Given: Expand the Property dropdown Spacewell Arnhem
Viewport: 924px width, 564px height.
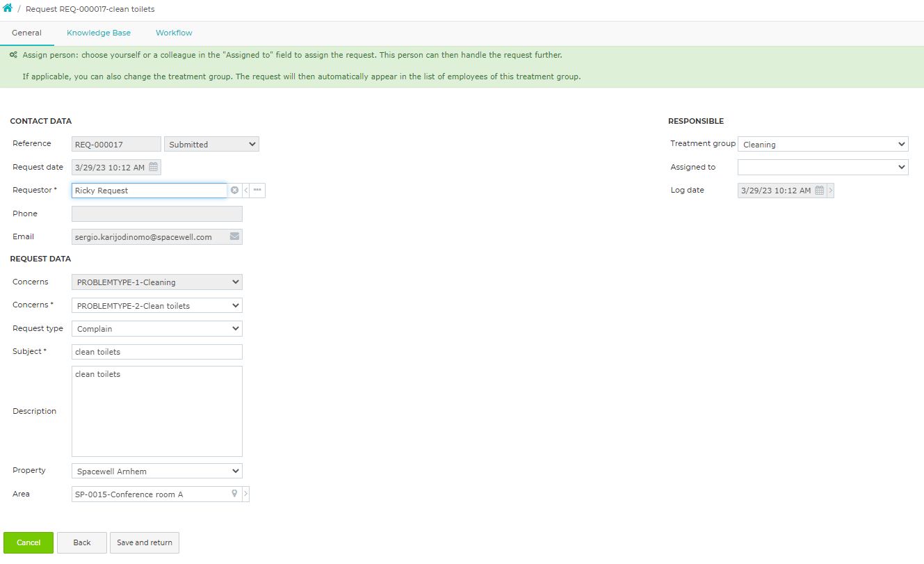Looking at the screenshot, I should click(157, 471).
